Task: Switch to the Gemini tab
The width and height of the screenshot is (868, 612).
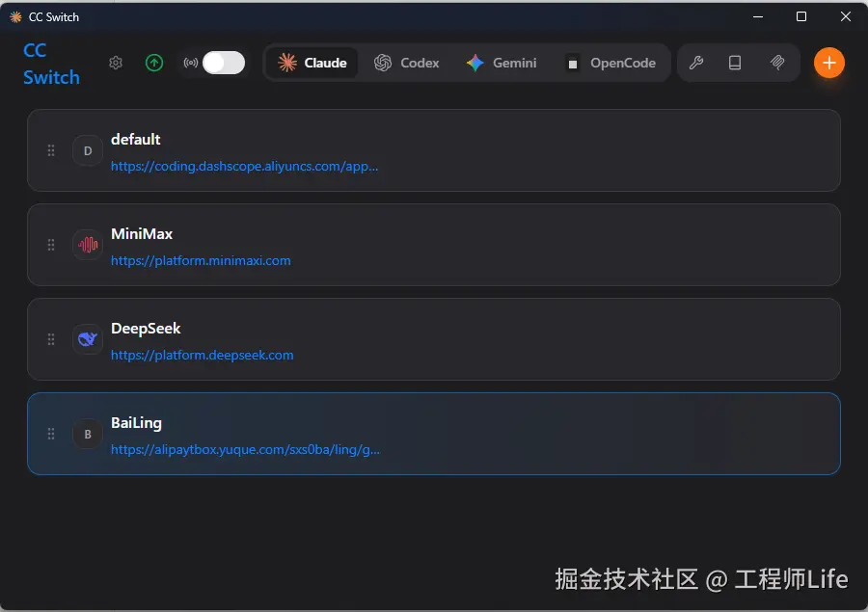Action: point(502,63)
